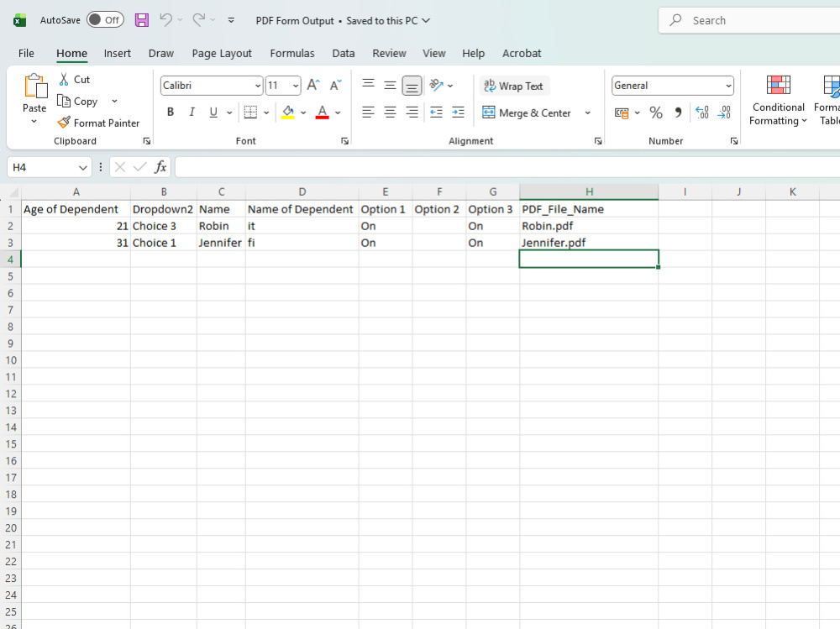The image size is (840, 629).
Task: Switch to the Insert tab
Action: 118,53
